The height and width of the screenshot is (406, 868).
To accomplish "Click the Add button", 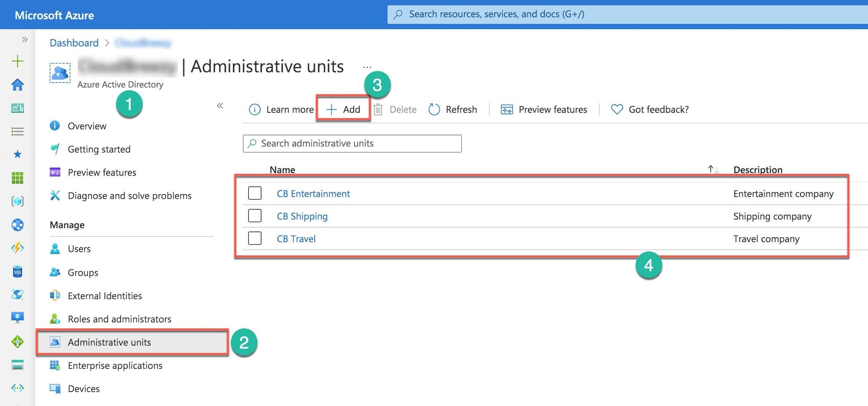I will click(343, 110).
